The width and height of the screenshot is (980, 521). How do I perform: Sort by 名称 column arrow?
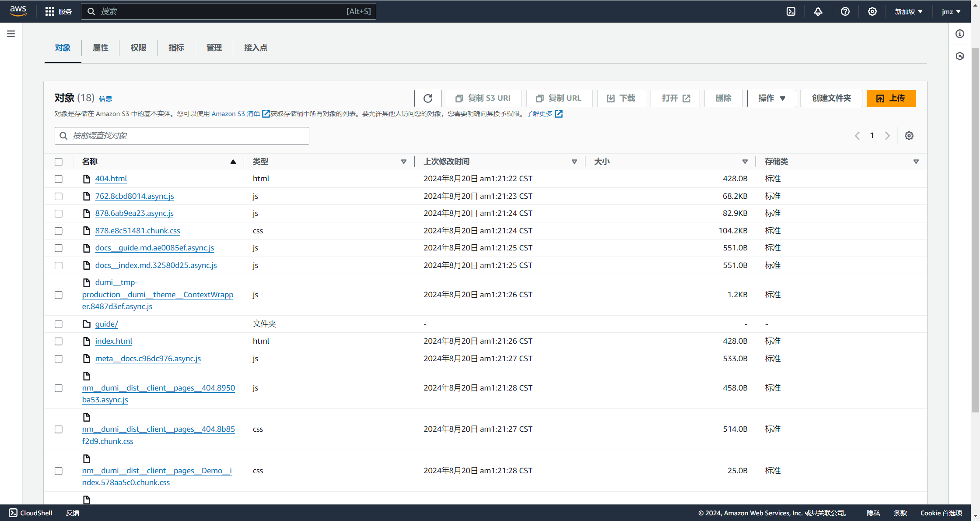point(233,162)
